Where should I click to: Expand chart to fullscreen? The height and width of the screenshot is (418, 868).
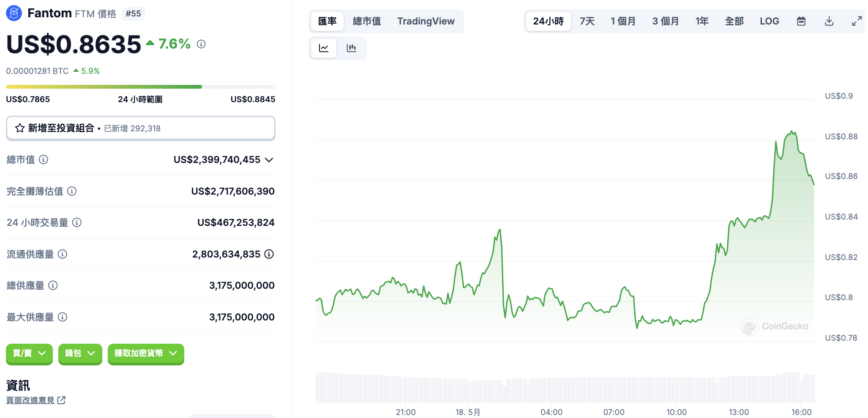tap(857, 21)
